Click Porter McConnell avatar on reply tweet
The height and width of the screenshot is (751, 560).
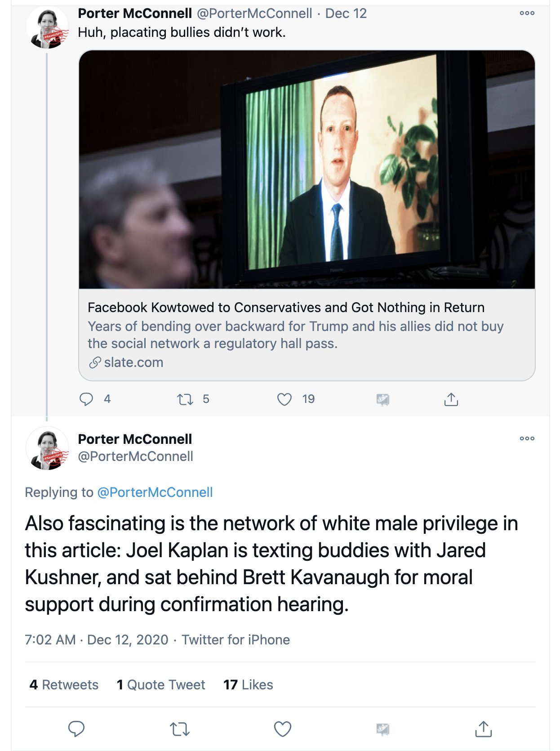(x=47, y=448)
